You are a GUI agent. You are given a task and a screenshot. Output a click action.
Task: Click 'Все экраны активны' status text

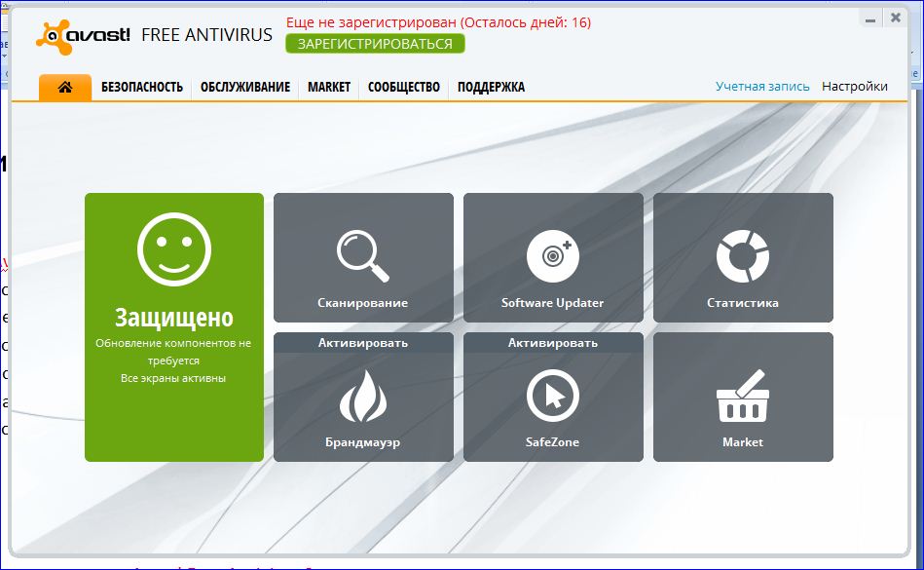click(x=173, y=378)
